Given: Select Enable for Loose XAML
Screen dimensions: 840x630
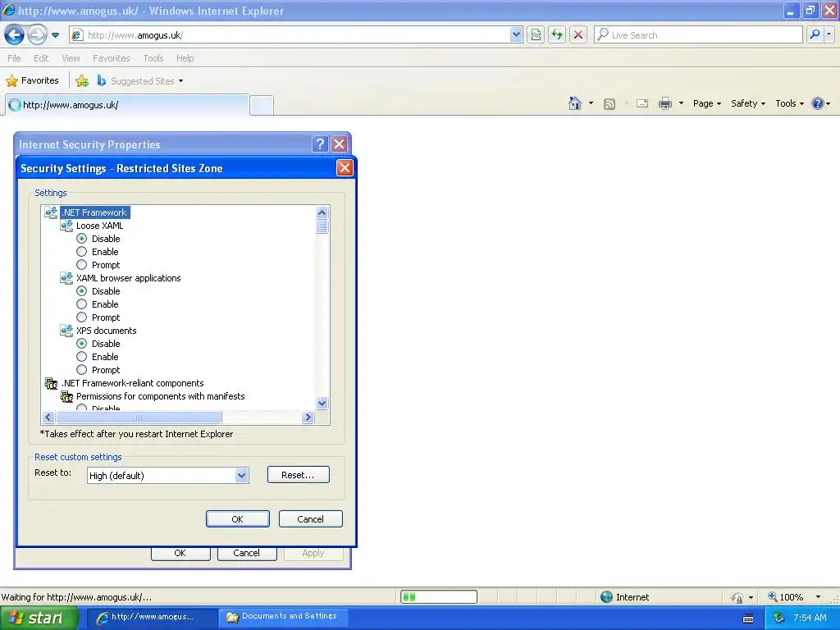Looking at the screenshot, I should [x=81, y=252].
